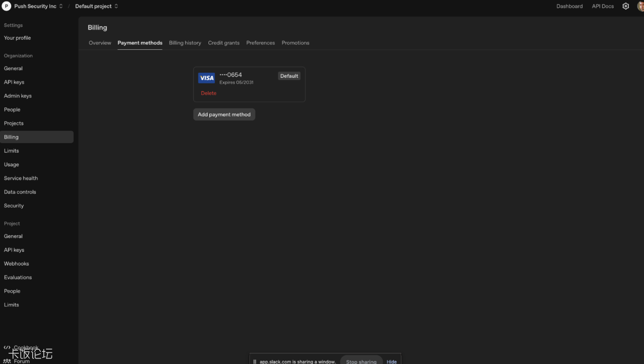The width and height of the screenshot is (644, 364).
Task: Click the Push Security organization logo
Action: pos(6,6)
